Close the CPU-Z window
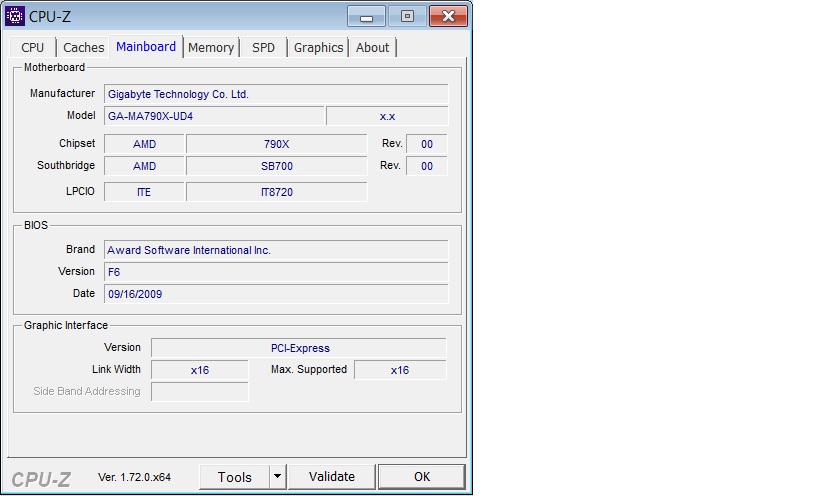The width and height of the screenshot is (838, 496). point(448,16)
